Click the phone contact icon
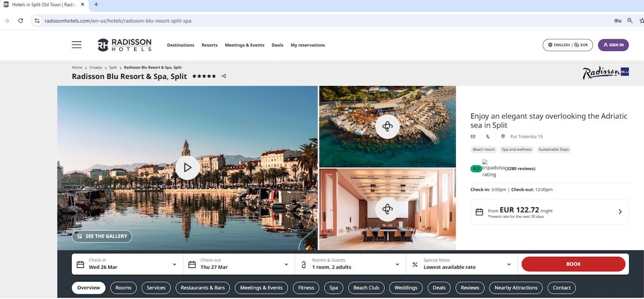The width and height of the screenshot is (644, 299). tap(488, 137)
